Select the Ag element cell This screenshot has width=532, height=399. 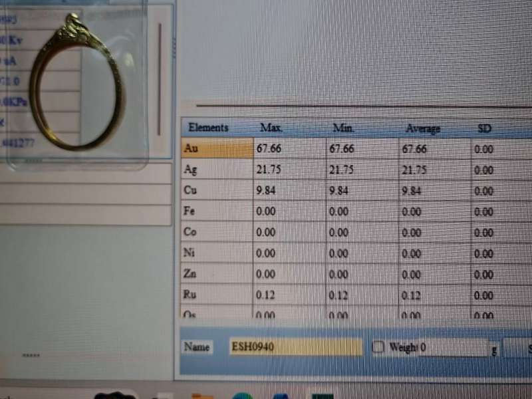(215, 170)
